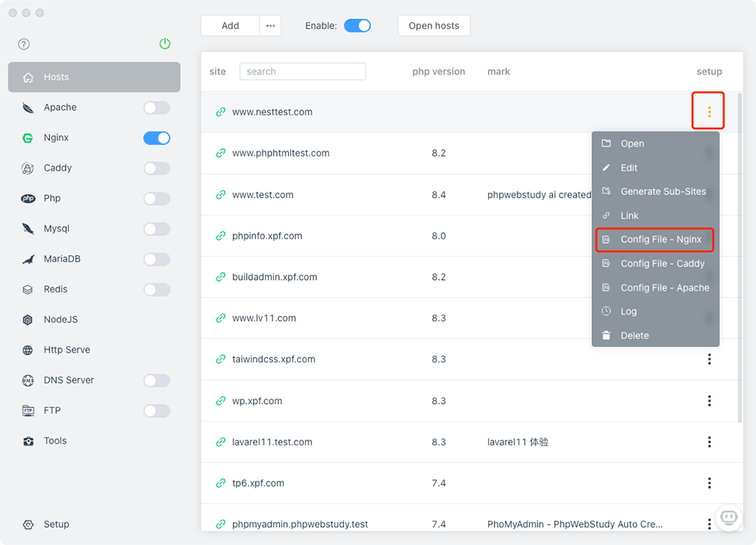Open Tools in the sidebar
This screenshot has width=756, height=545.
(x=55, y=441)
